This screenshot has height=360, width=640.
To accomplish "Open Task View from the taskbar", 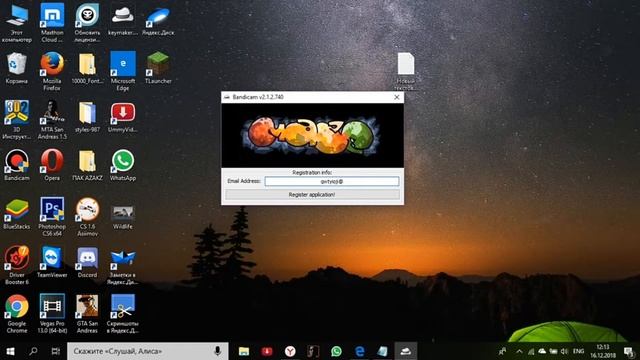I will [56, 351].
